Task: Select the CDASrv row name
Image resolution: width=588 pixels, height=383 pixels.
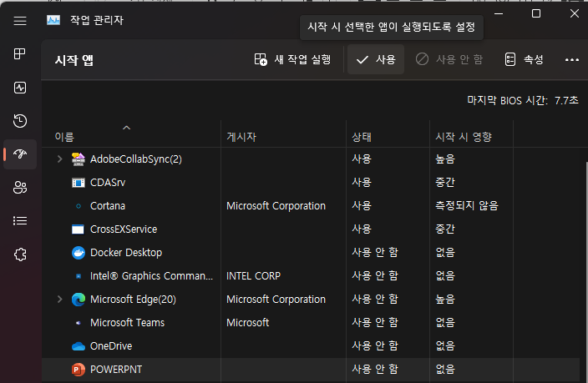Action: (108, 183)
